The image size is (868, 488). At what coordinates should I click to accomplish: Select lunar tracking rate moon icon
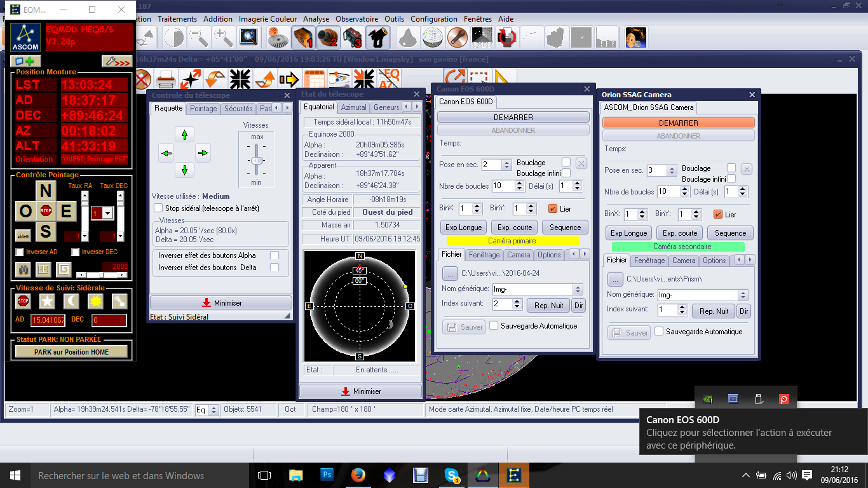click(72, 301)
